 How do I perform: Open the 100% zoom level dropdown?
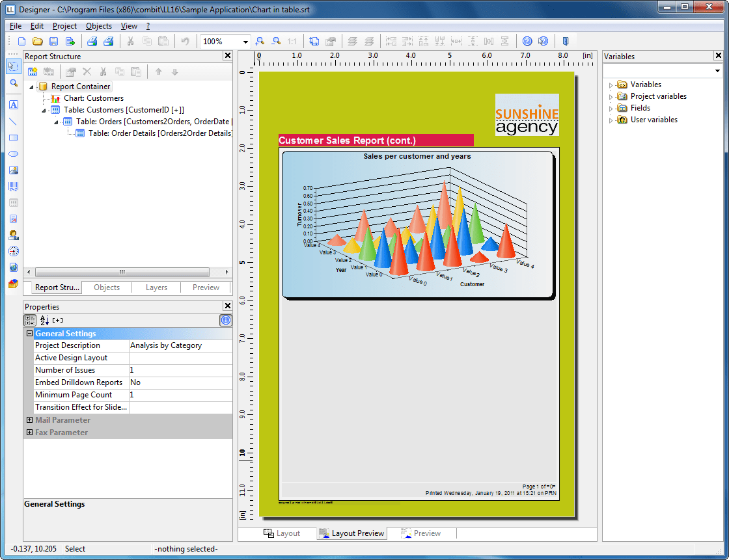click(x=245, y=41)
